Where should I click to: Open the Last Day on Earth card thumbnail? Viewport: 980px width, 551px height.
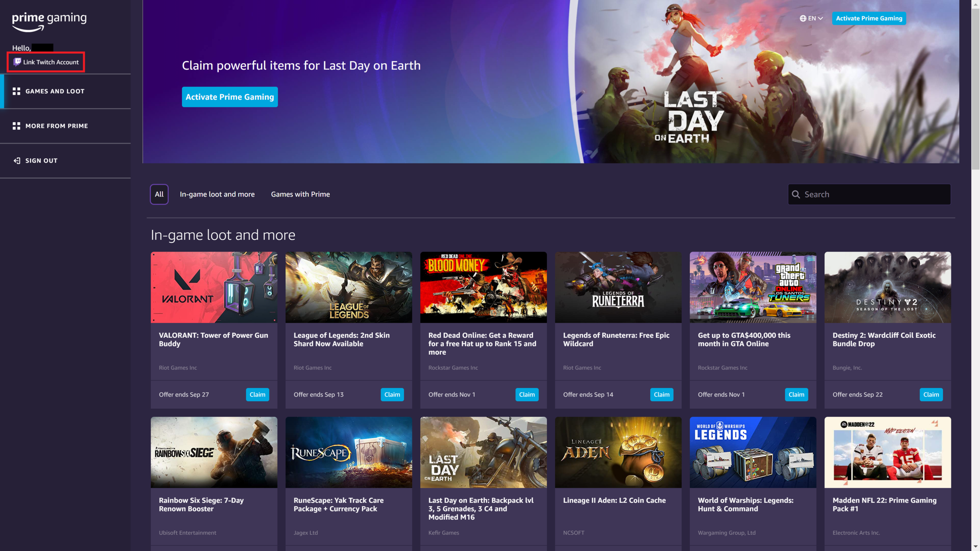tap(483, 452)
